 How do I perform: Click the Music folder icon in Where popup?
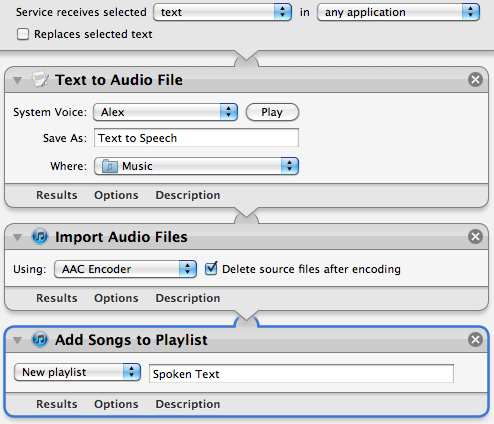110,166
